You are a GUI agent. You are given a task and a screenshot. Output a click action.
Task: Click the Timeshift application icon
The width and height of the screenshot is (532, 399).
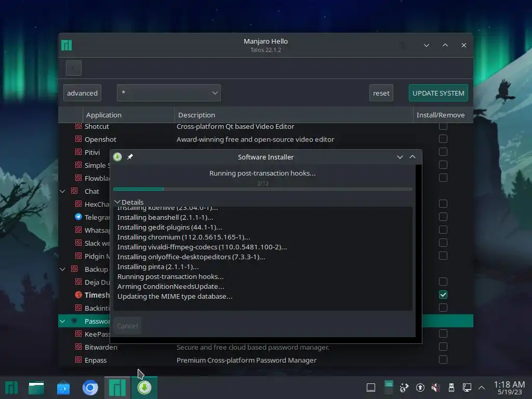78,295
